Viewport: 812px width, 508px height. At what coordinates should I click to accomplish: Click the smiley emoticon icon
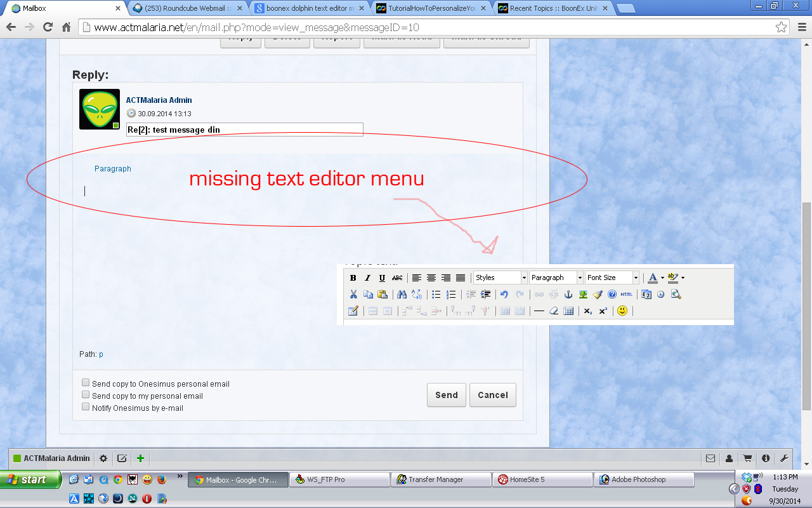(622, 311)
